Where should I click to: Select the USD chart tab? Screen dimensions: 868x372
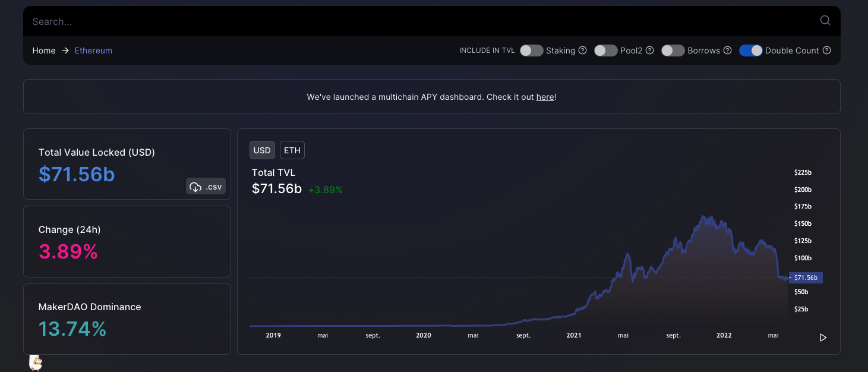[262, 150]
